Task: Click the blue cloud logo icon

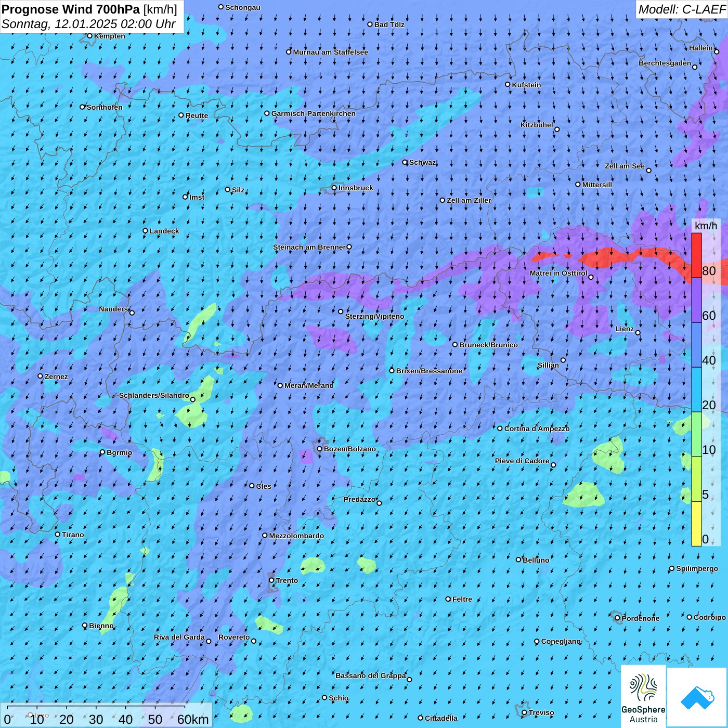Action: tap(697, 697)
